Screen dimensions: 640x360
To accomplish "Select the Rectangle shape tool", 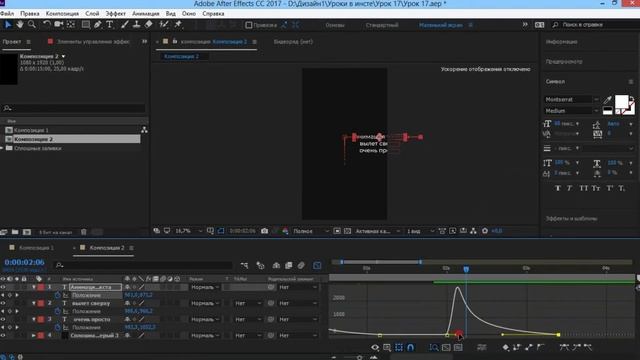I will click(x=86, y=24).
